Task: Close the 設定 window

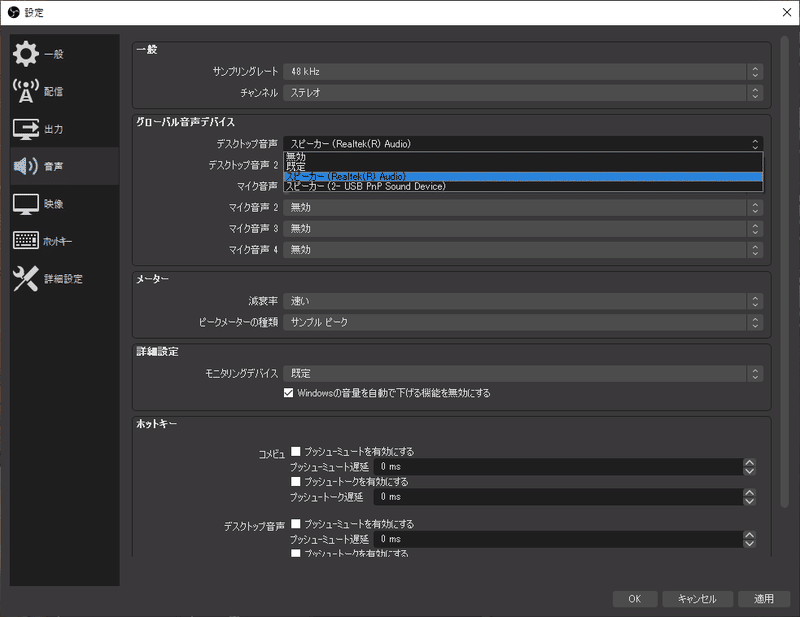Action: pos(787,12)
